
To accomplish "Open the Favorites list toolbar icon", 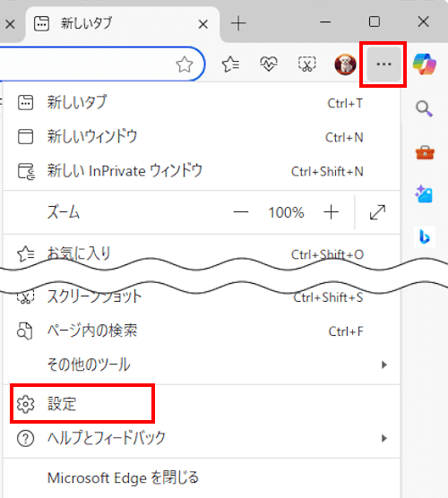I will pyautogui.click(x=230, y=64).
